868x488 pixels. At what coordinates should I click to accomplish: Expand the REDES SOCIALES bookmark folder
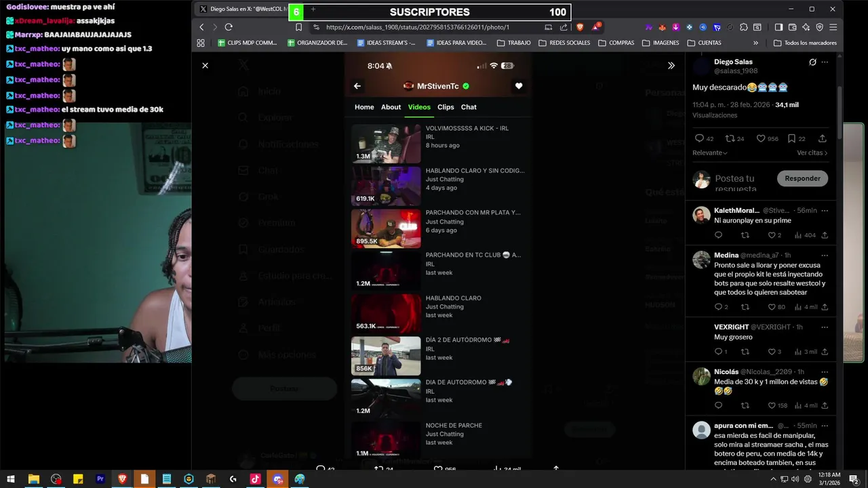pos(564,43)
